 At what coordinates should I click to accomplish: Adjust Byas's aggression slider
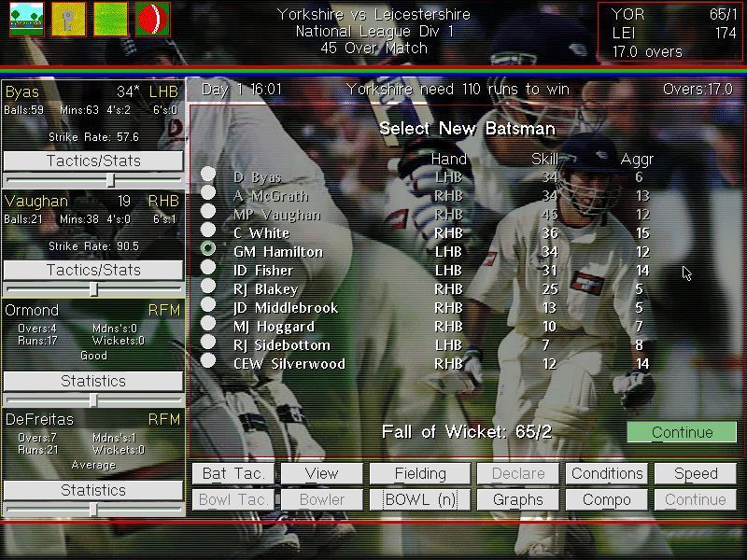click(x=110, y=180)
